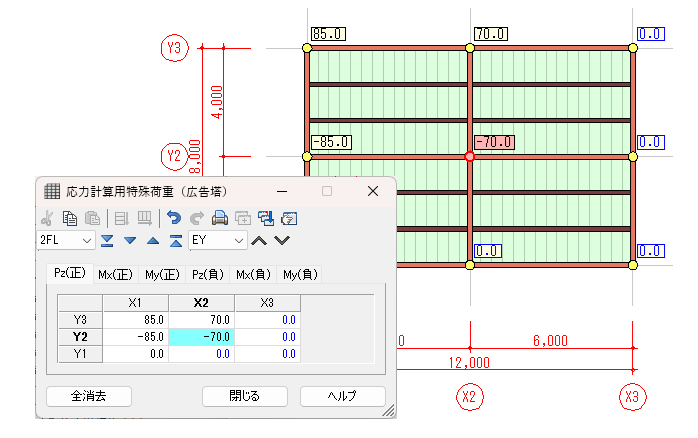This screenshot has width=698, height=438.
Task: Click the yellow node at Y1-X2 on the plan
Action: point(470,265)
